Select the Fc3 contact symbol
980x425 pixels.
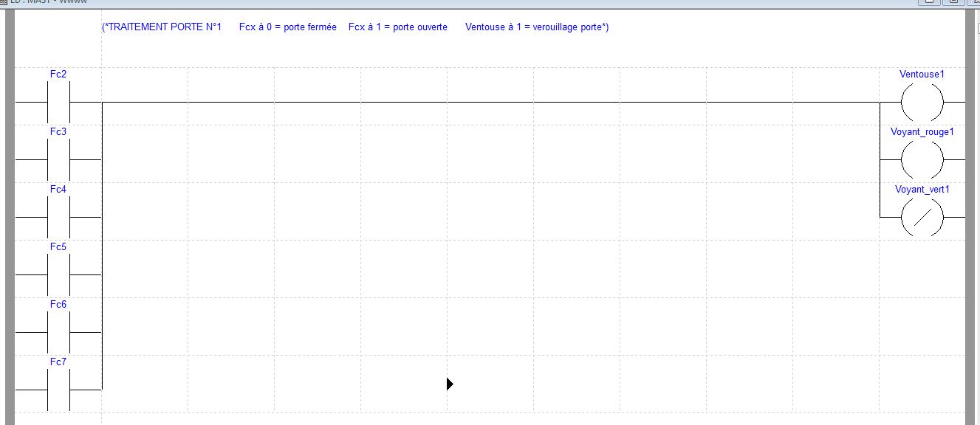click(x=58, y=160)
